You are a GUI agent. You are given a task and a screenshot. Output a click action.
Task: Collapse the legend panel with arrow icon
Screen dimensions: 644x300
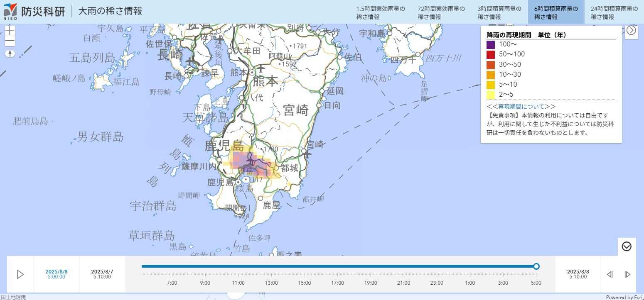coord(631,30)
